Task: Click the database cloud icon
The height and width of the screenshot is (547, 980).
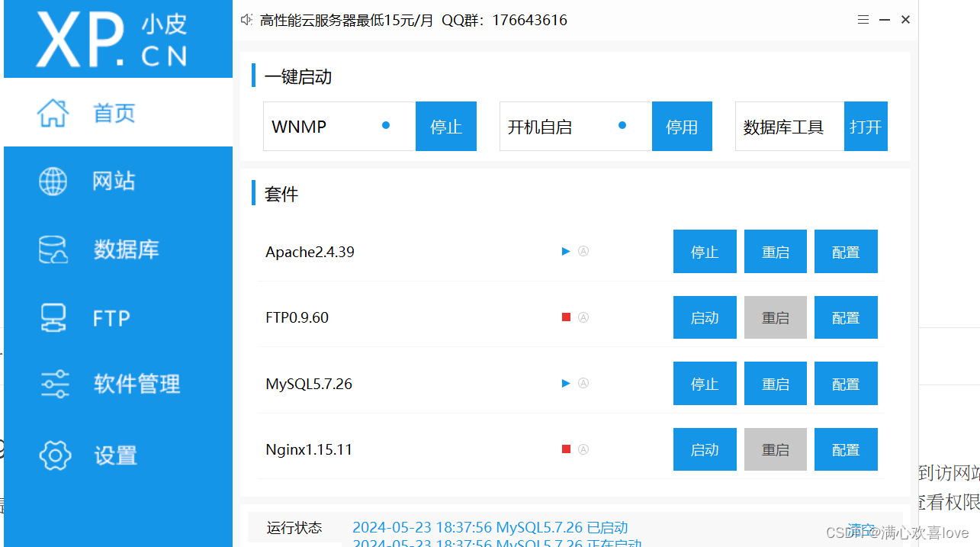Action: click(53, 249)
